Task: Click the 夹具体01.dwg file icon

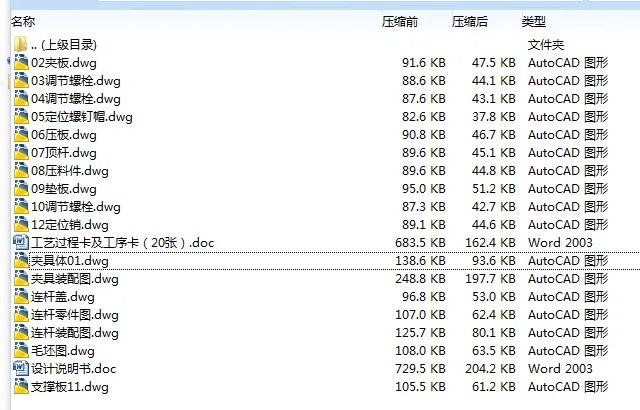Action: (x=21, y=260)
